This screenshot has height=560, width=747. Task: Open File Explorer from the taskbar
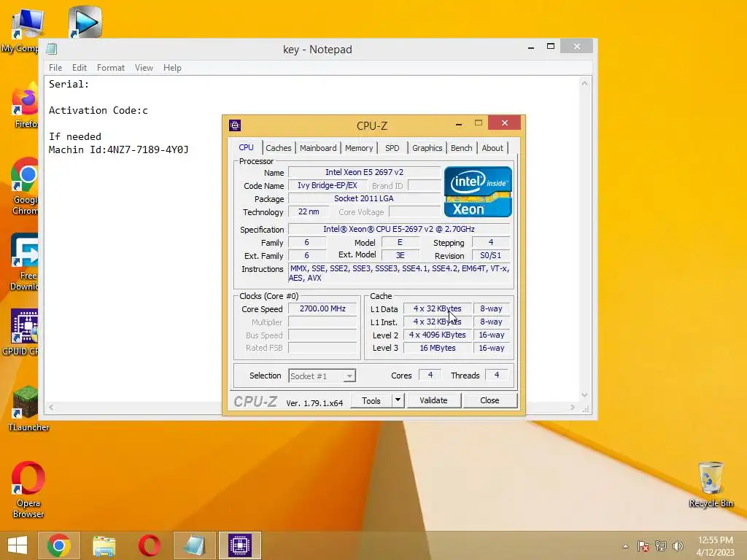pyautogui.click(x=104, y=545)
